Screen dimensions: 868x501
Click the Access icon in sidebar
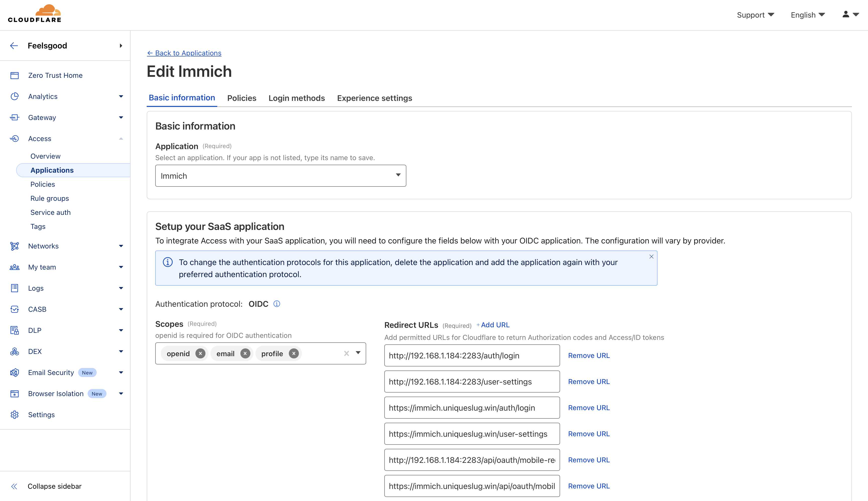[15, 139]
